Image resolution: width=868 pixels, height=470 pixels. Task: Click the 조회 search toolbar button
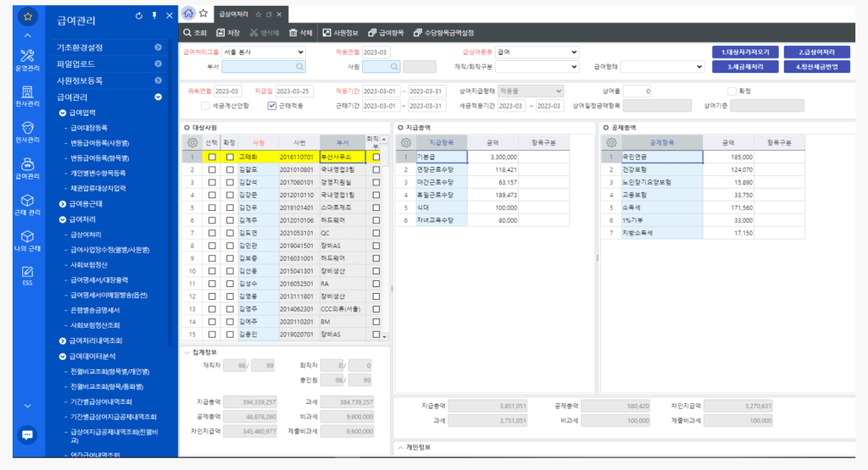(x=195, y=33)
